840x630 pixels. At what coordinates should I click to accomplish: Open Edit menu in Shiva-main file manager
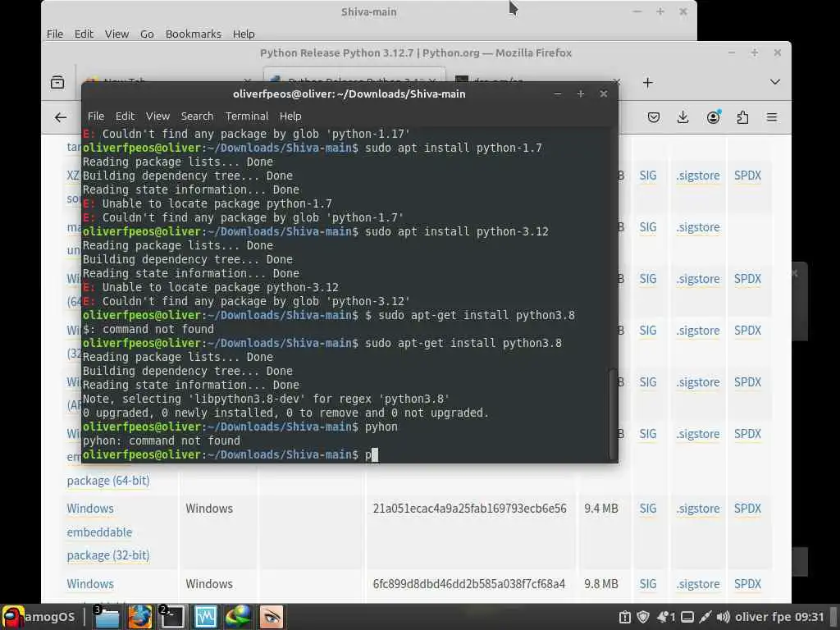point(84,34)
